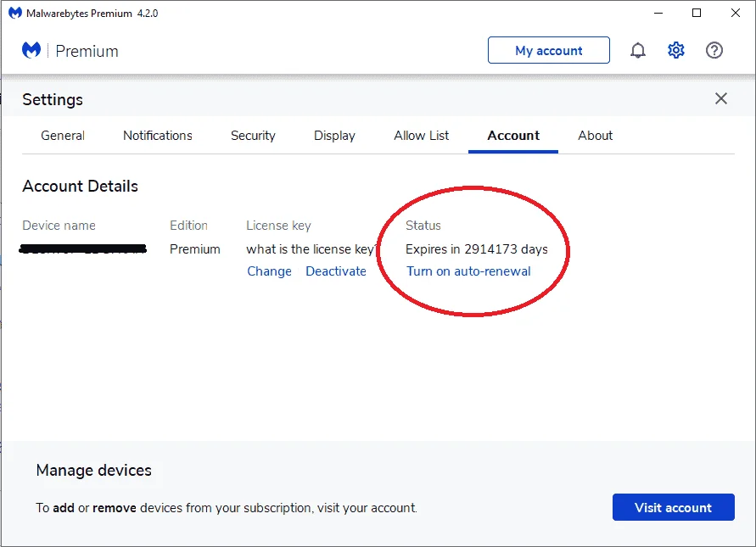This screenshot has width=756, height=547.
Task: Open the notifications bell icon
Action: [637, 50]
